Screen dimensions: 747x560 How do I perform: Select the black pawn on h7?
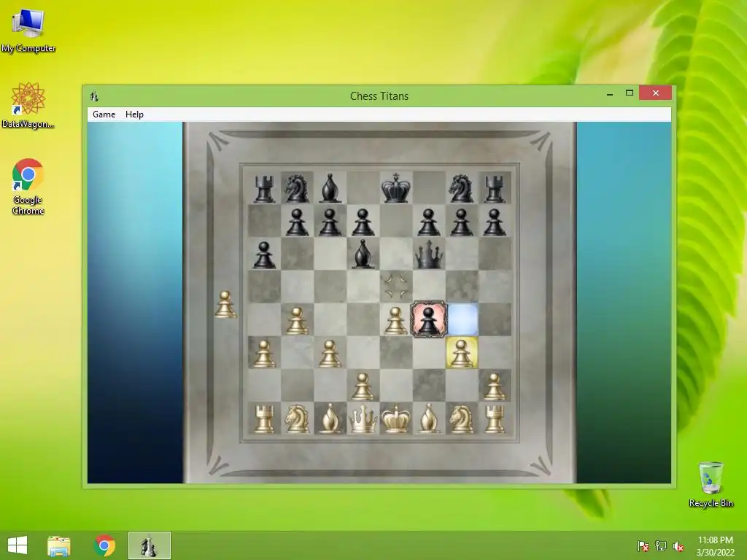click(495, 222)
